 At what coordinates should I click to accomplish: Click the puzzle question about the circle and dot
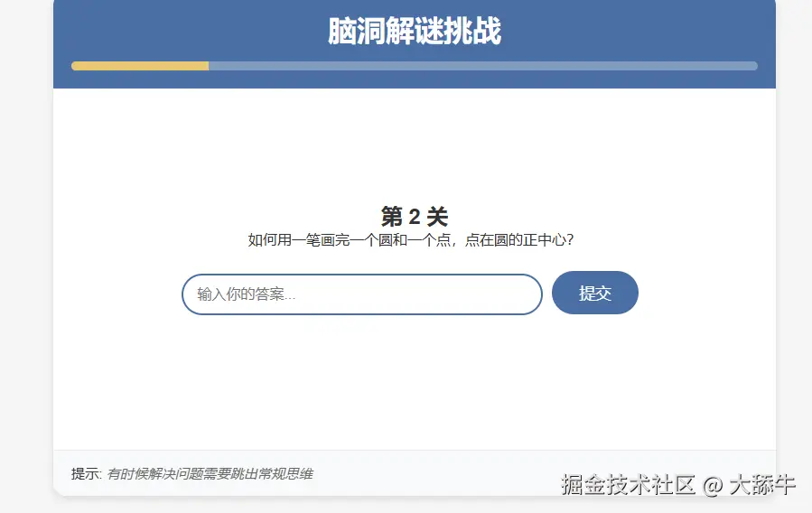pyautogui.click(x=411, y=240)
